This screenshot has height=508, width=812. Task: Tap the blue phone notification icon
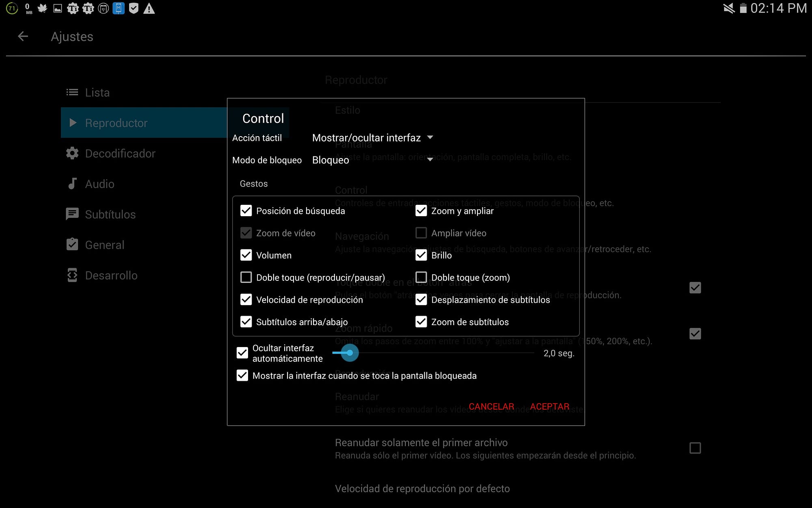[119, 8]
